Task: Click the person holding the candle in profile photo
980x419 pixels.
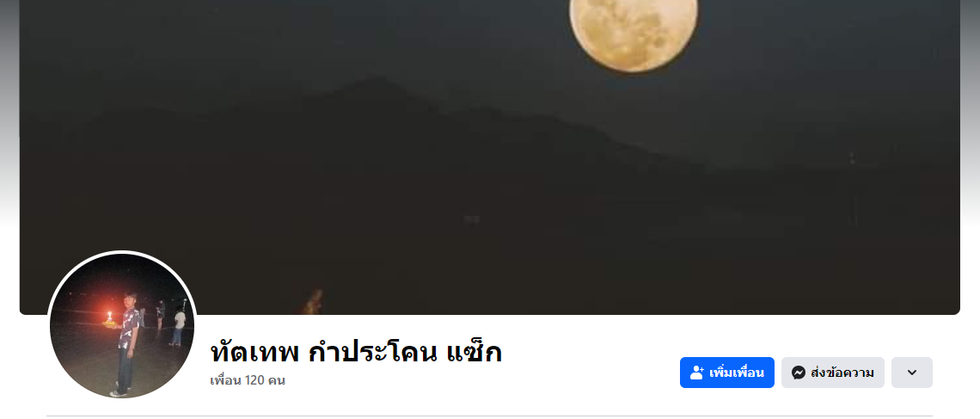Action: coord(127,343)
